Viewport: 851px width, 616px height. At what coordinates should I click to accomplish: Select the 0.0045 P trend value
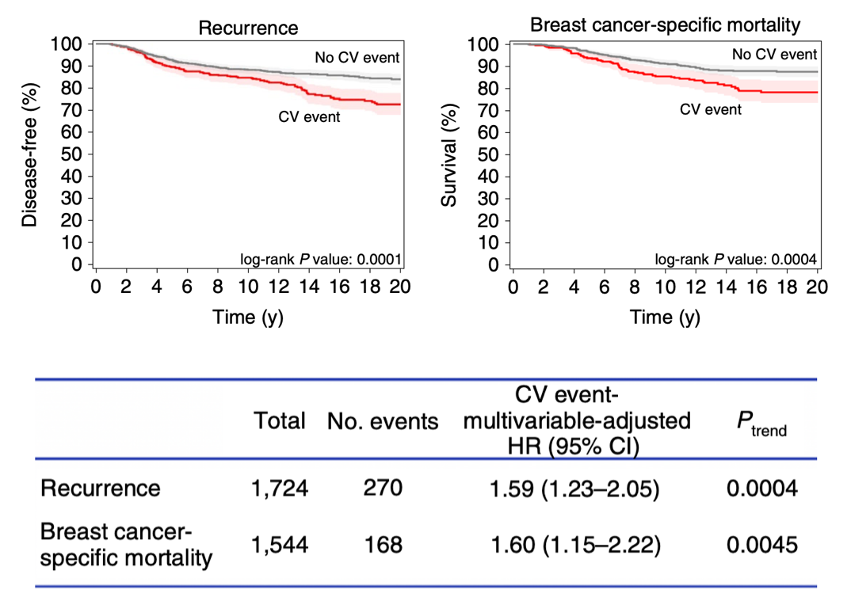(761, 545)
